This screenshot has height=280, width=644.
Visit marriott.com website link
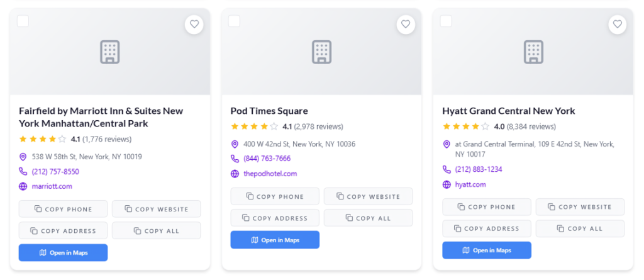52,186
